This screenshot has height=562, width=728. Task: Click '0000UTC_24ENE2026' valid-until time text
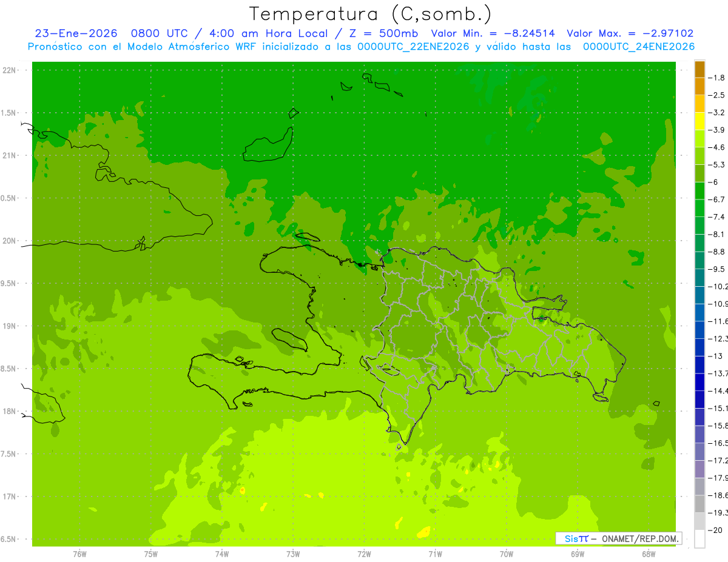(639, 47)
